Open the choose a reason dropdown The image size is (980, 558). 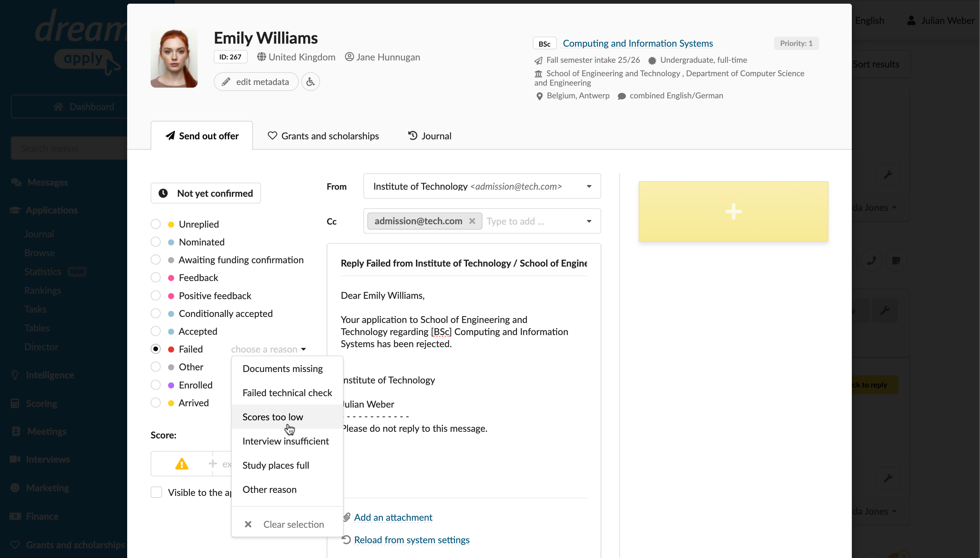(268, 349)
